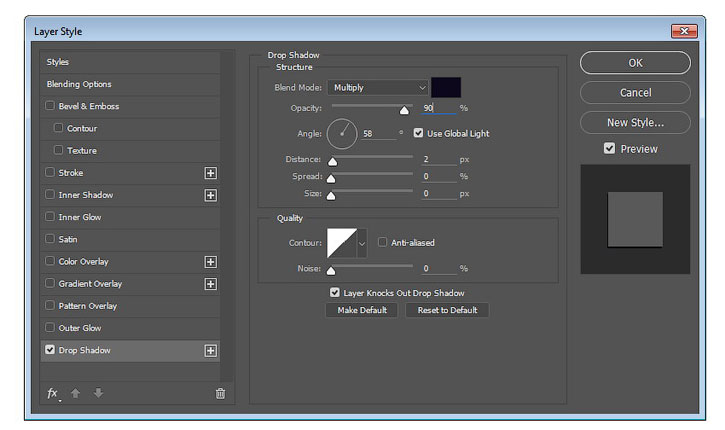The width and height of the screenshot is (725, 430).
Task: Enable the Bevel & Emboss checkbox
Action: (50, 106)
